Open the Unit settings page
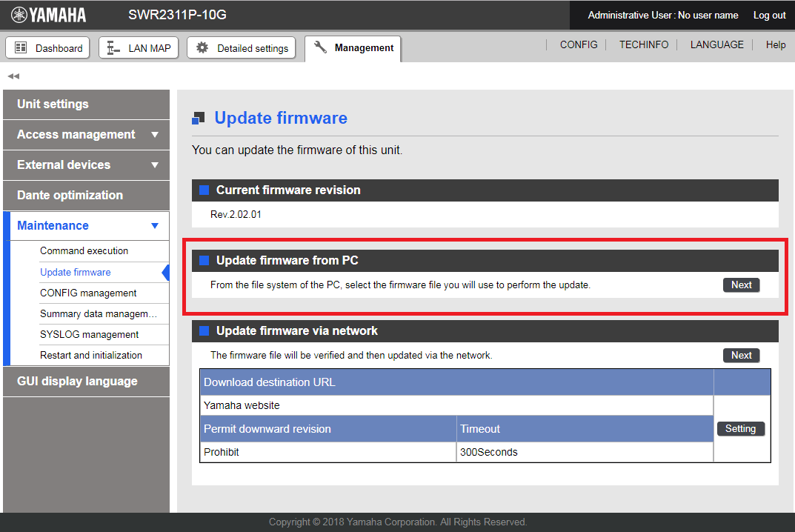 point(86,104)
